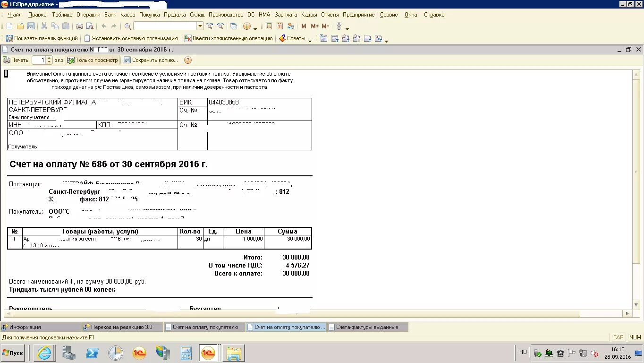Redo the action with the right arrow

(114, 26)
